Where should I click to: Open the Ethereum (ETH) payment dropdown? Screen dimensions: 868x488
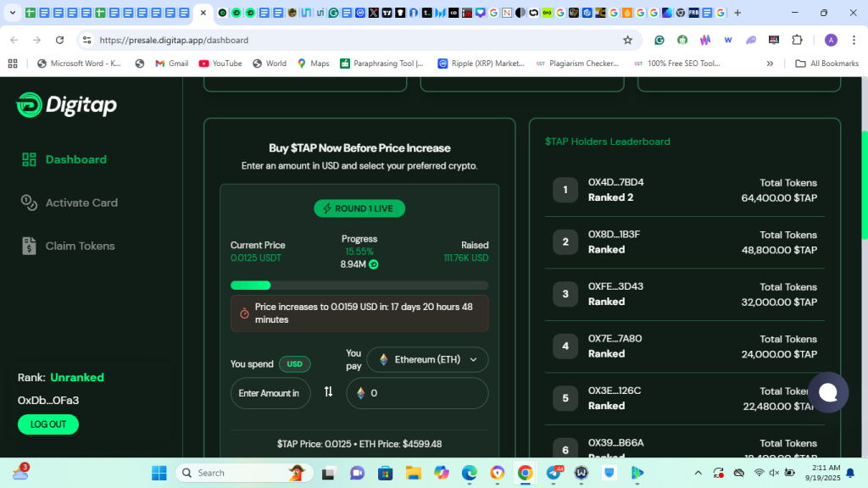[x=427, y=359]
